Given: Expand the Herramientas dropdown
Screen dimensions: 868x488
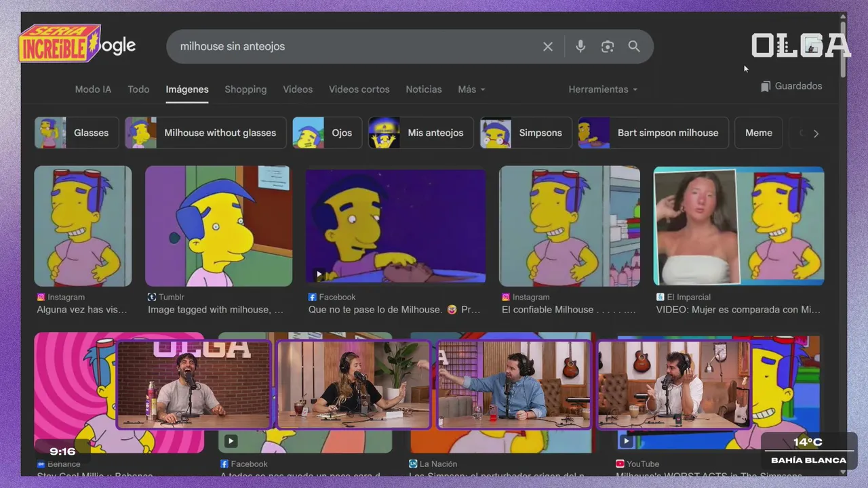Looking at the screenshot, I should click(x=603, y=89).
